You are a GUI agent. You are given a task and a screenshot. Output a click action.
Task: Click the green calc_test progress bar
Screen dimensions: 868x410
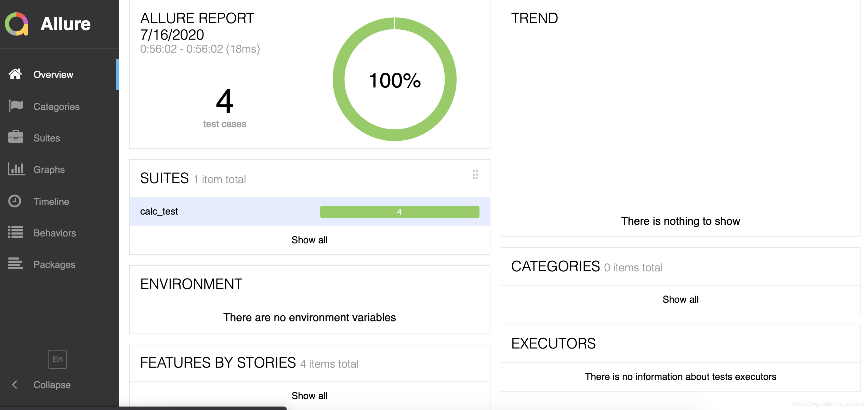coord(399,212)
